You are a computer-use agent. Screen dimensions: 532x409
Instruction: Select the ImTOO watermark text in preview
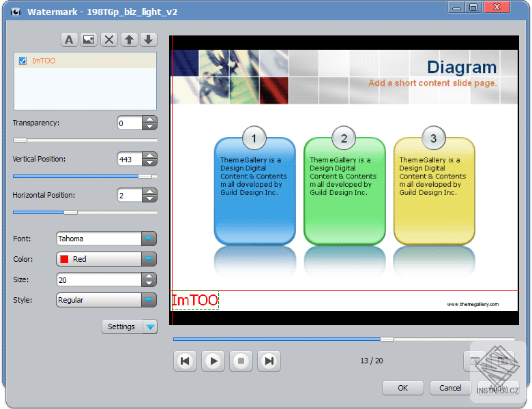pos(195,301)
